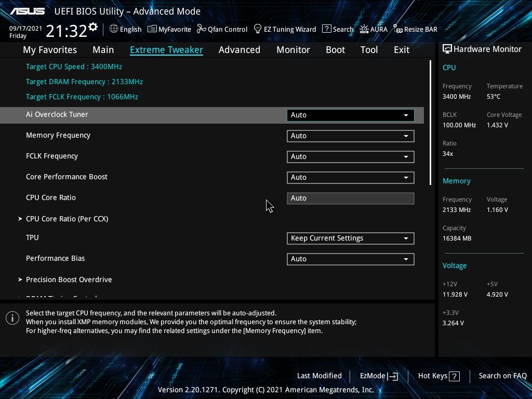
Task: Click the settings list scrollbar
Action: pos(430,123)
